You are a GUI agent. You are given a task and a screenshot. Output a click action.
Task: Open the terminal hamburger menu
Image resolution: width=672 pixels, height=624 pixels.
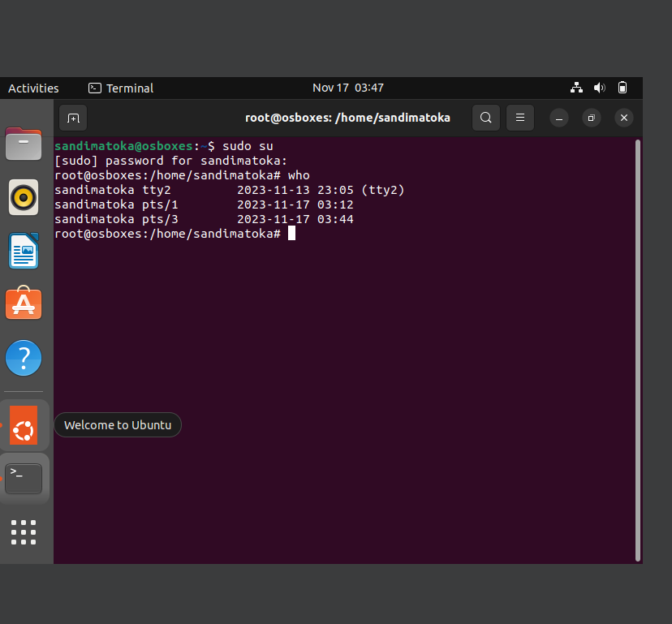pyautogui.click(x=520, y=118)
